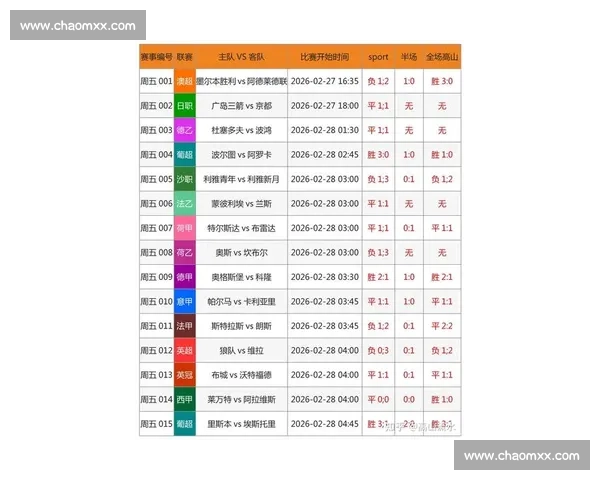Click the 平 0:0 sport prediction for 周五 014
This screenshot has width=600, height=480.
click(x=378, y=400)
